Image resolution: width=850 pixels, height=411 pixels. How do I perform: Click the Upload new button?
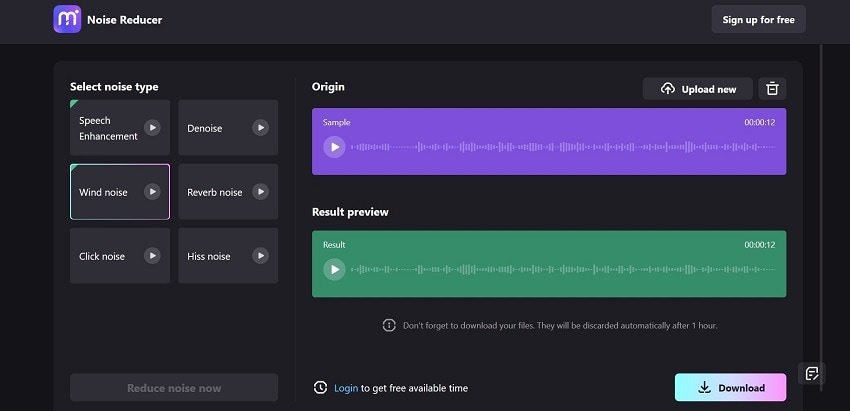click(697, 89)
